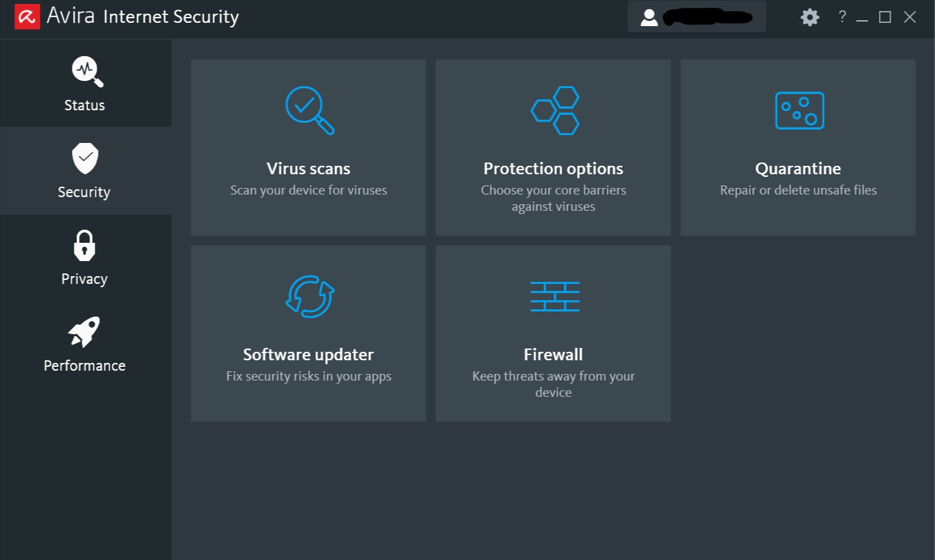Open Quarantine via its title text
Image resolution: width=935 pixels, height=560 pixels.
tap(798, 168)
